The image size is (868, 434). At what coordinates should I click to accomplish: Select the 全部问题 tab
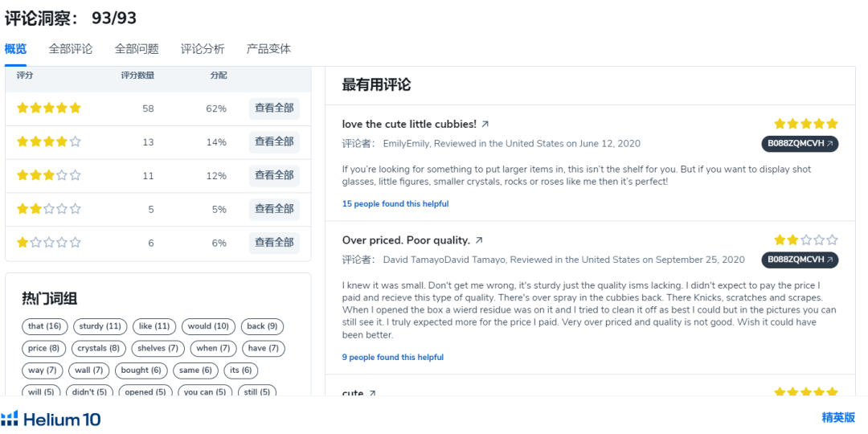(x=137, y=49)
